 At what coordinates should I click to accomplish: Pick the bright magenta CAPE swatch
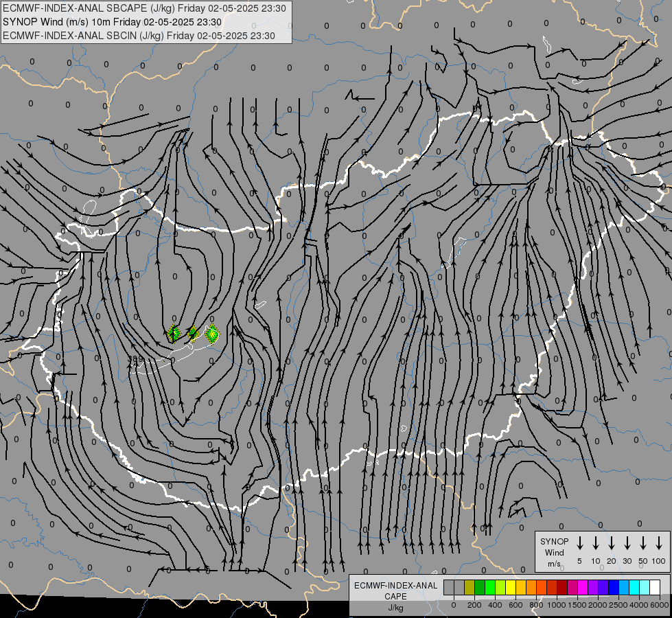583,588
